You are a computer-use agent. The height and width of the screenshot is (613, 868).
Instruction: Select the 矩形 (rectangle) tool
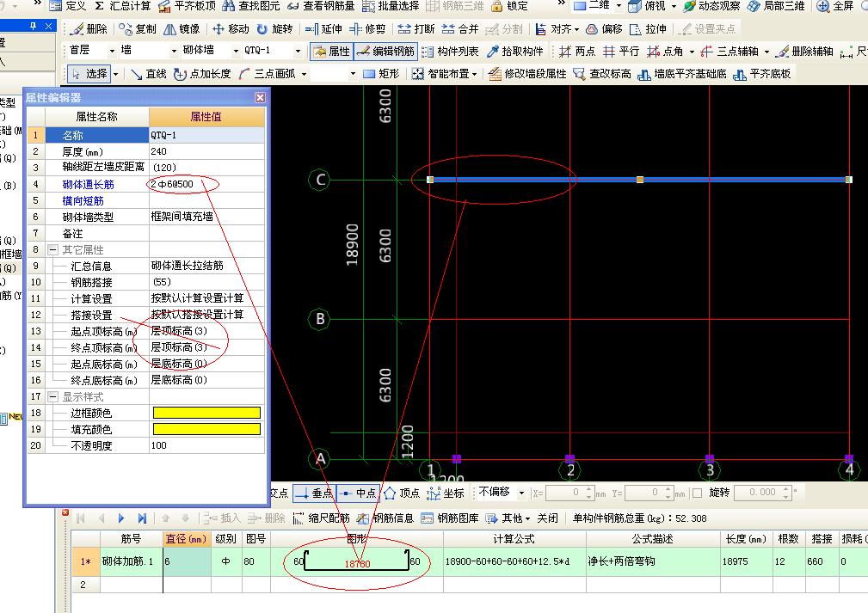coord(381,74)
